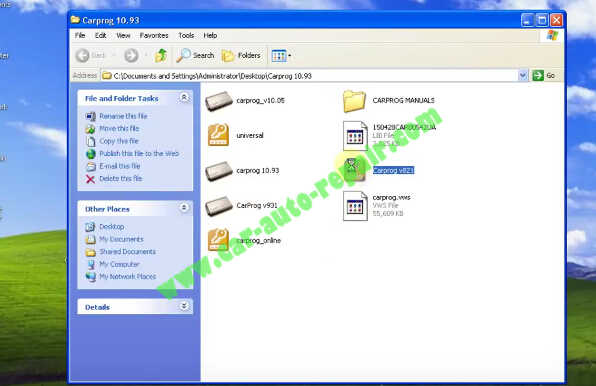Open the Search toolbar button
This screenshot has height=386, width=596.
coord(195,55)
